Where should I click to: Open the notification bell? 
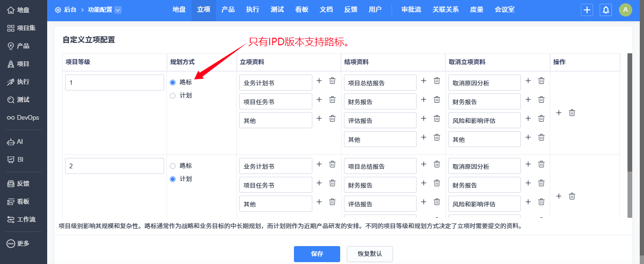pyautogui.click(x=606, y=10)
